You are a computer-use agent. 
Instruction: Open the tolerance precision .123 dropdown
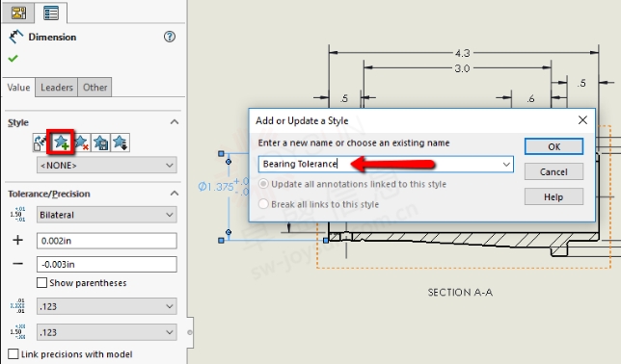pyautogui.click(x=106, y=332)
